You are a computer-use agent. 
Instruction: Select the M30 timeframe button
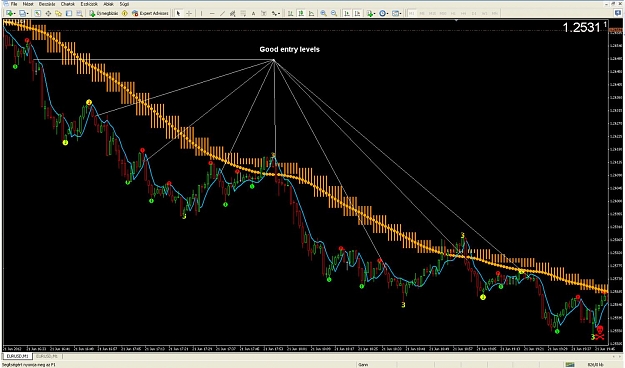click(443, 13)
